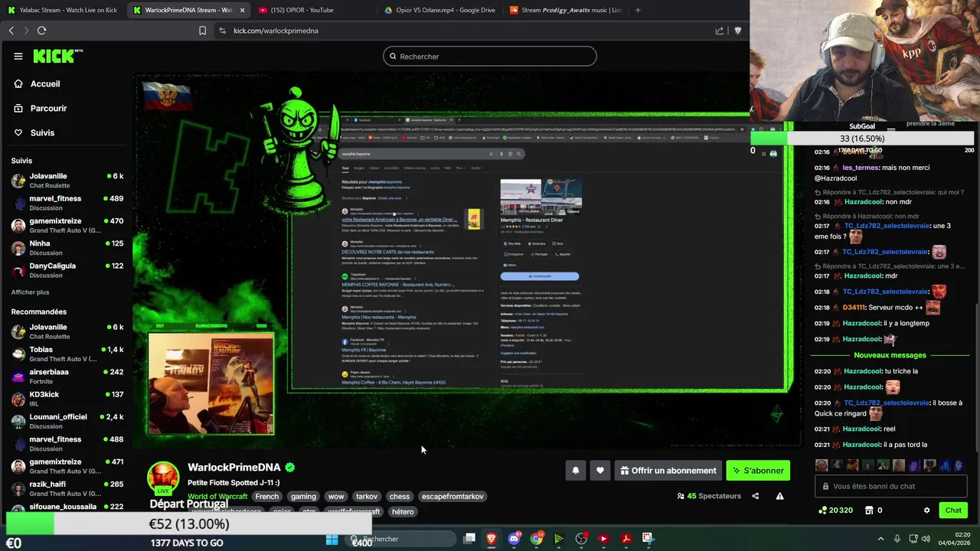Close the WarlockPrimeDNA Stream tab

click(242, 10)
